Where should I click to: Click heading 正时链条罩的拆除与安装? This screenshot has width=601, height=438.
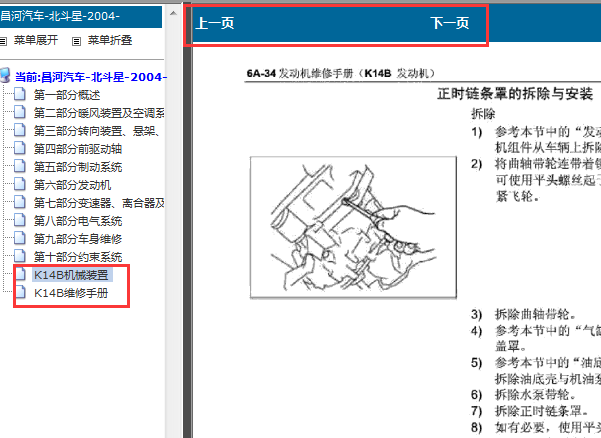pos(515,94)
